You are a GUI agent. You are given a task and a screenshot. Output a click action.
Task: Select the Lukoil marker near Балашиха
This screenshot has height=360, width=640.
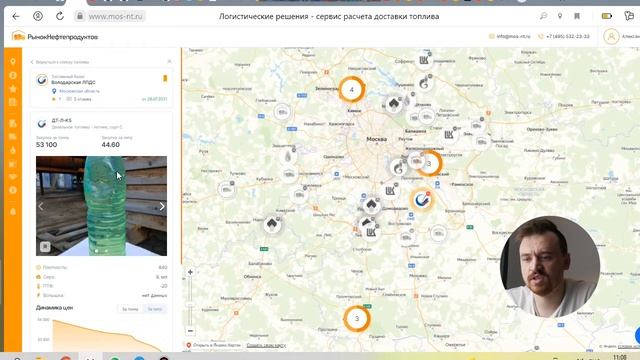[449, 134]
